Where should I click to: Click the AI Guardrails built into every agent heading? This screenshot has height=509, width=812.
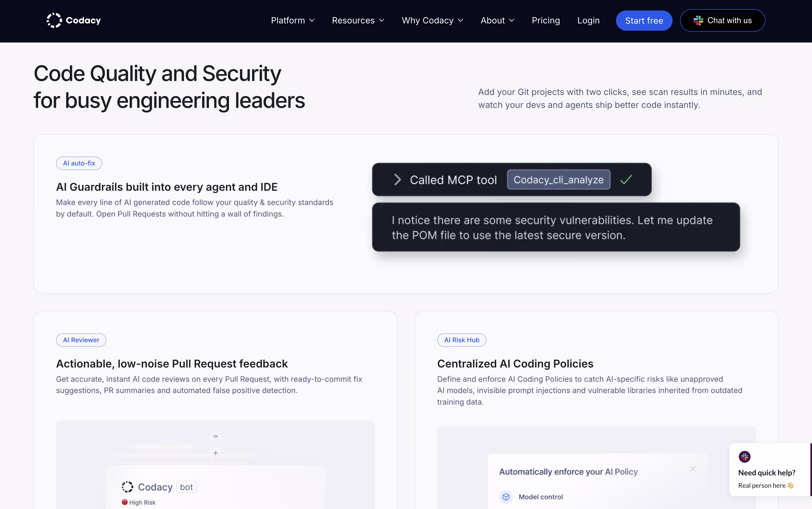pos(167,187)
